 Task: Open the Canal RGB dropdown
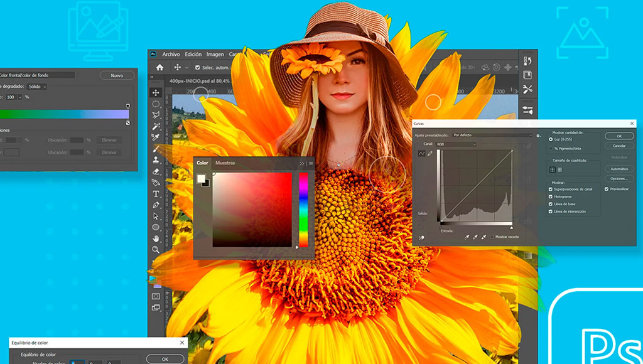456,144
